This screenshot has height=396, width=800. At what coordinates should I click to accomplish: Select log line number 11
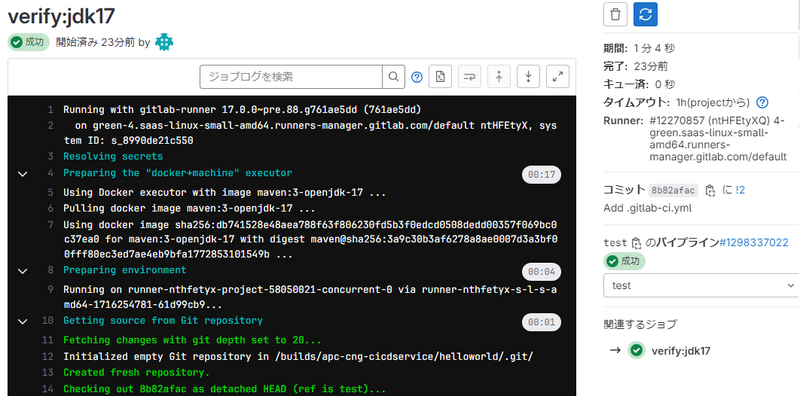47,340
